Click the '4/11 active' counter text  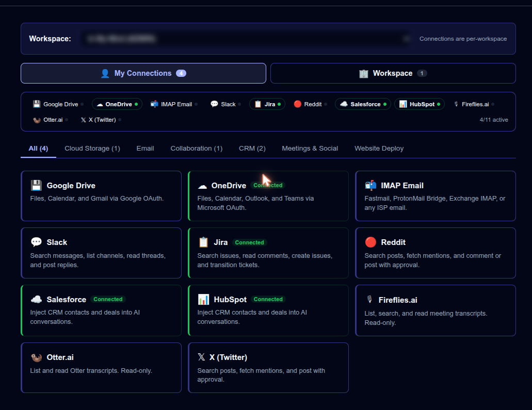tap(494, 120)
